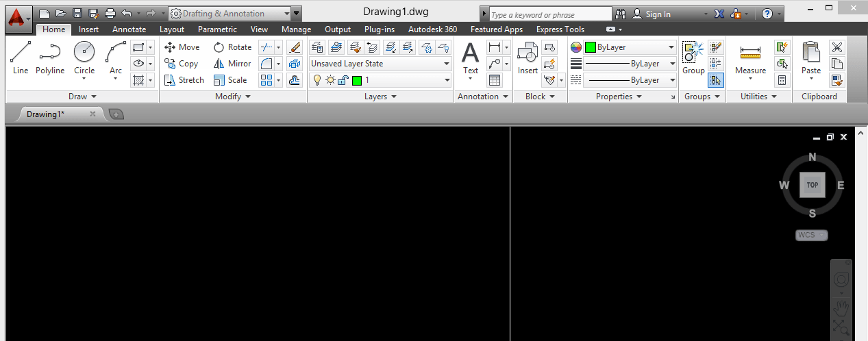Open the Parametric tab

(x=217, y=29)
